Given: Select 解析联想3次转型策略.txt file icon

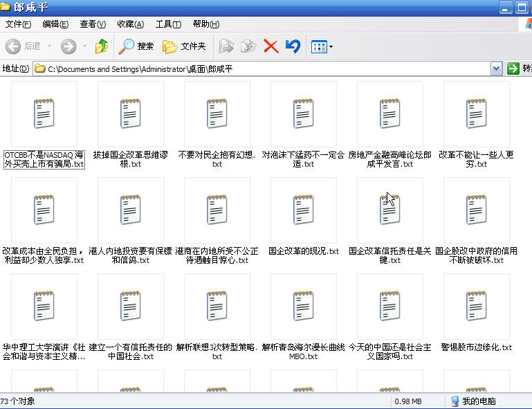Looking at the screenshot, I should pos(217,306).
